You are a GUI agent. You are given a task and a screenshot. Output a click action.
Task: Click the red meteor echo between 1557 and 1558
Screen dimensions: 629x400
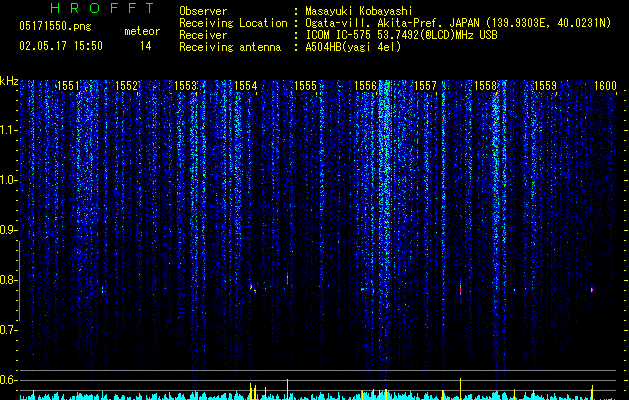[x=461, y=288]
